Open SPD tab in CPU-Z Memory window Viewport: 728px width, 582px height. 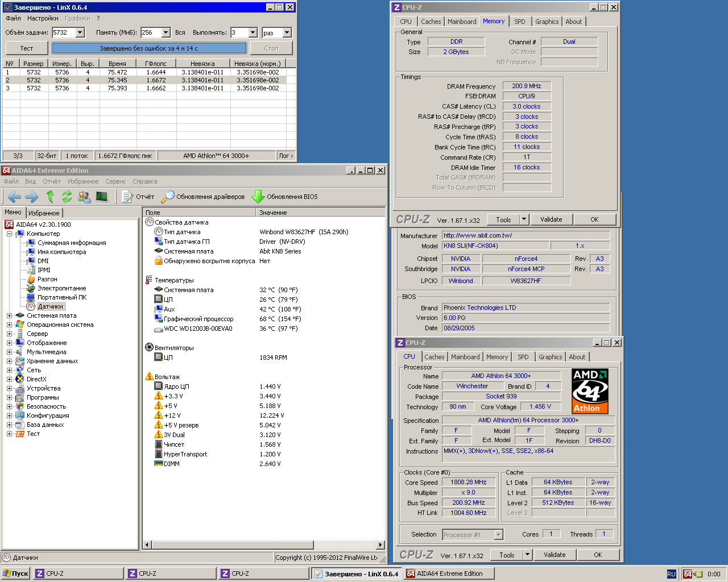click(x=520, y=22)
